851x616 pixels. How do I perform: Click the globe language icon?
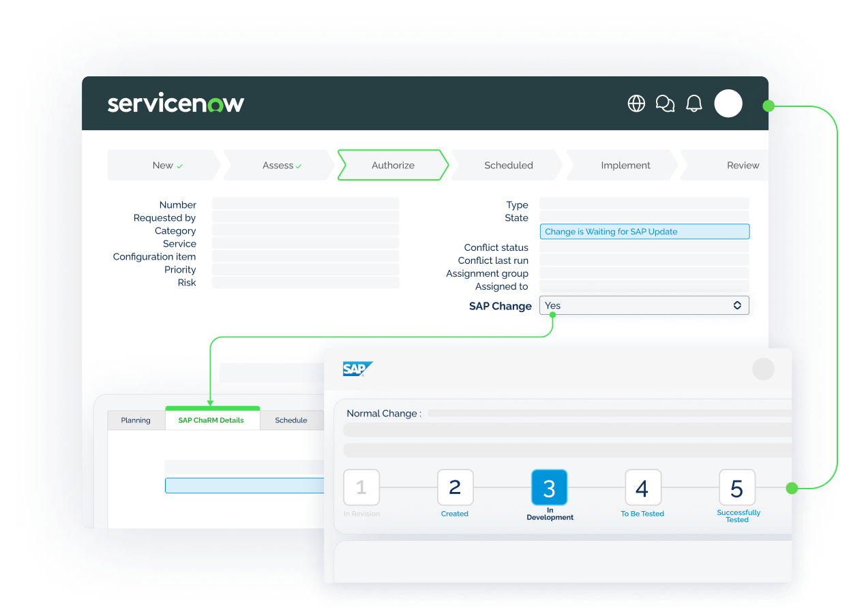(x=636, y=104)
